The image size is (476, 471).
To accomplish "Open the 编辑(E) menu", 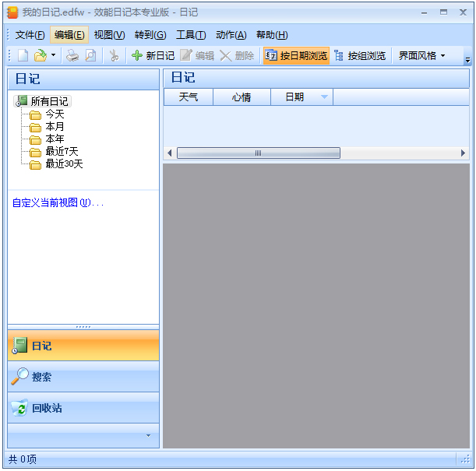I will pyautogui.click(x=69, y=35).
